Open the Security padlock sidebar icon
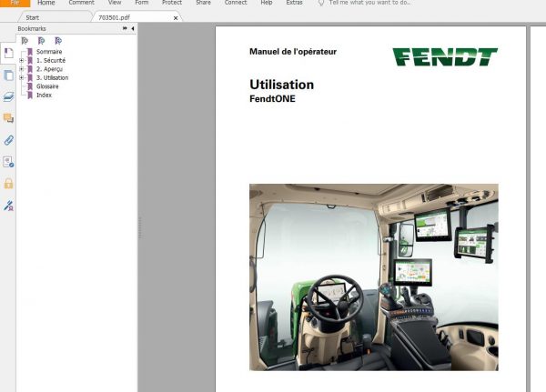 click(8, 184)
